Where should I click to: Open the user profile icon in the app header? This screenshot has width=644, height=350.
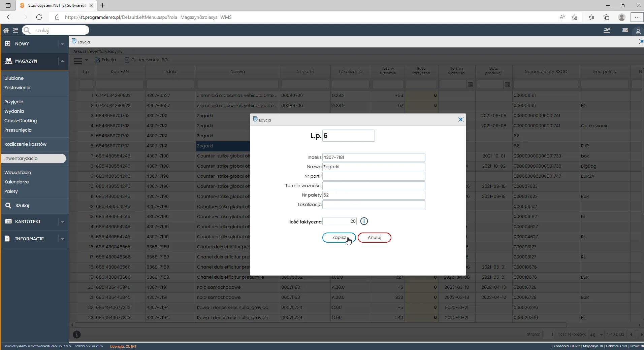638,31
